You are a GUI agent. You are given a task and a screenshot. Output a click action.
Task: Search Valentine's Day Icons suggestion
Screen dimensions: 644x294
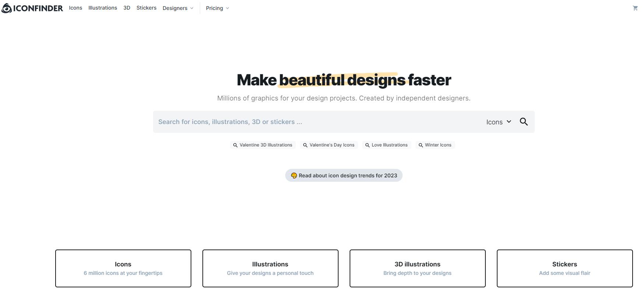pos(329,145)
